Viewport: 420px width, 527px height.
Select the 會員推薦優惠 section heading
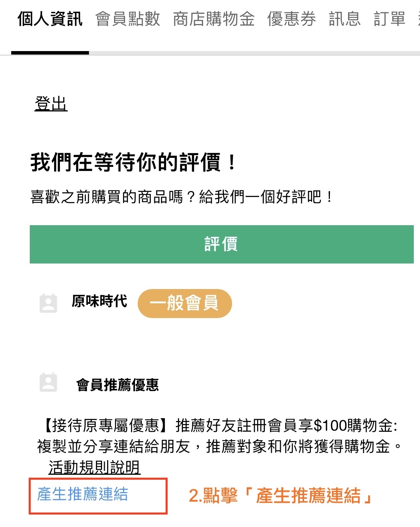[118, 385]
